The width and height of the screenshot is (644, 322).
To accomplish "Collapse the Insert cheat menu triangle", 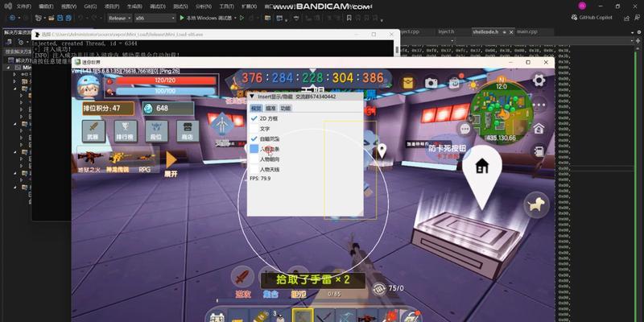I will (252, 96).
